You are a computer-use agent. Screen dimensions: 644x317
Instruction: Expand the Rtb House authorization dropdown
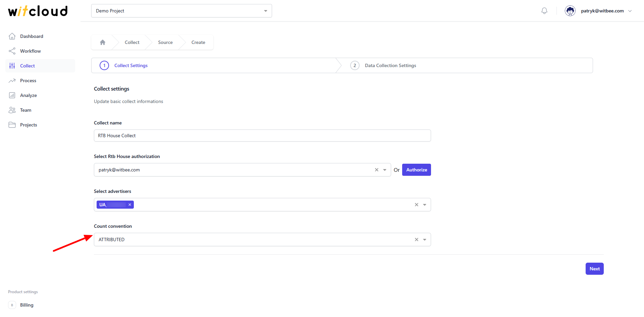tap(385, 170)
